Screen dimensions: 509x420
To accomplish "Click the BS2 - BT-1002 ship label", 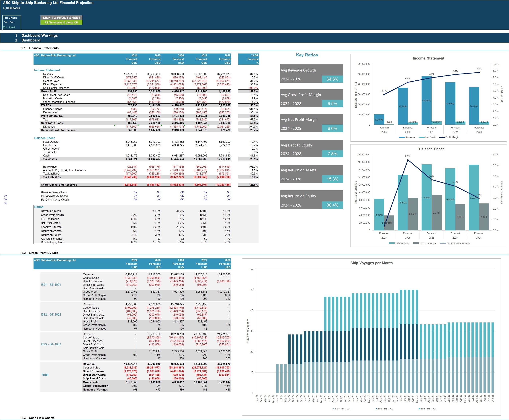I will point(51,314).
